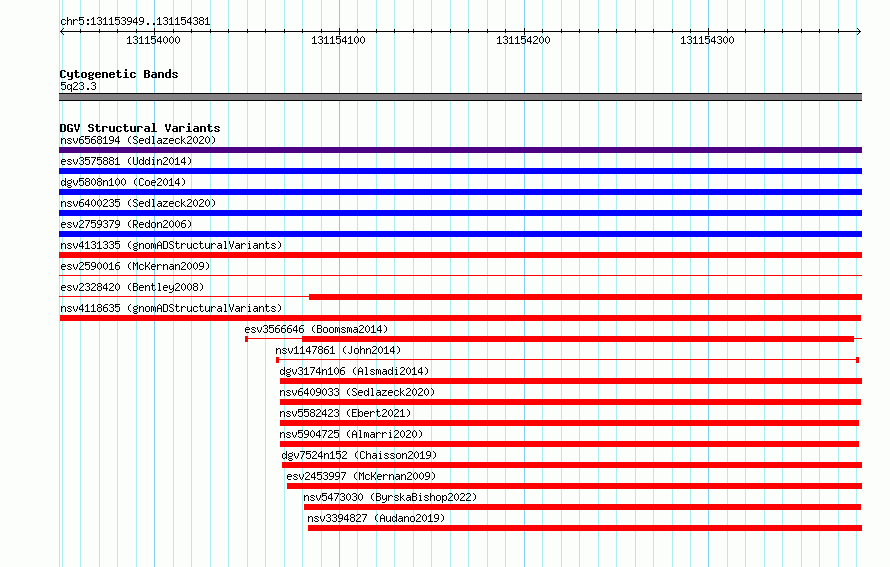Open nsv1147861 (John2014) variant label
The height and width of the screenshot is (567, 890).
pos(338,350)
